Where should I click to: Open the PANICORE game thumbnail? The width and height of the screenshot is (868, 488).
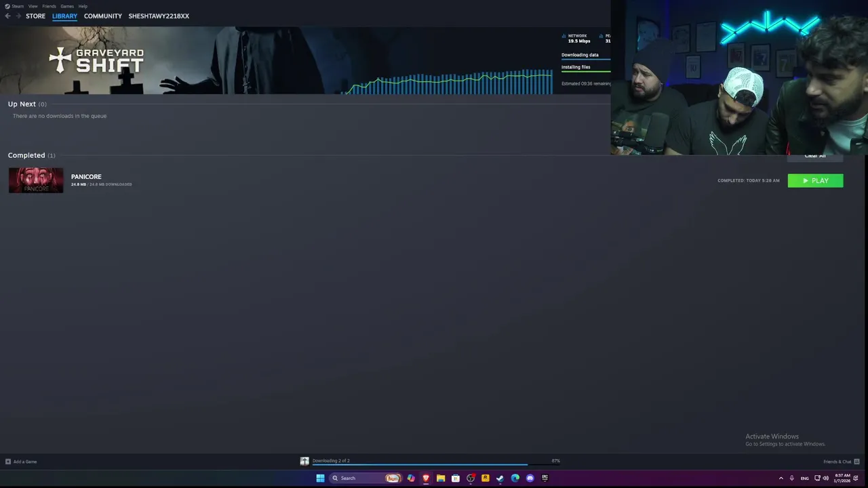[36, 180]
